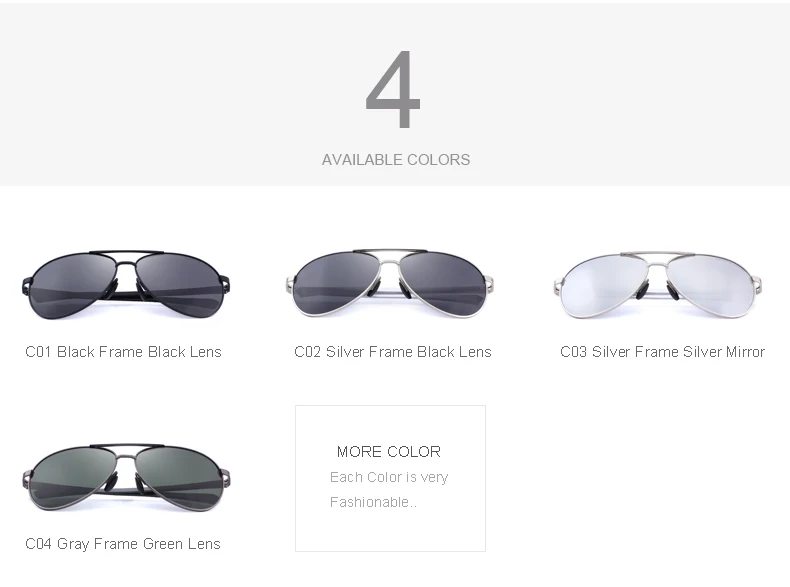Click the Each Color is very Fashionable text

pos(389,489)
